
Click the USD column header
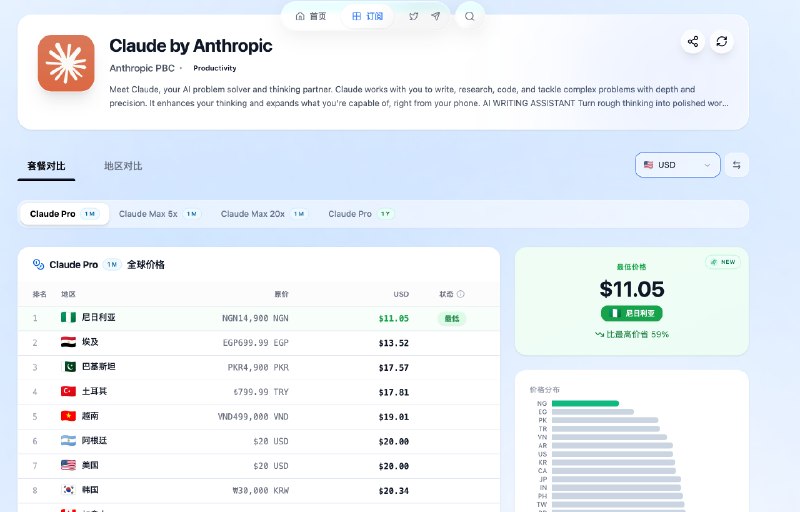point(401,294)
